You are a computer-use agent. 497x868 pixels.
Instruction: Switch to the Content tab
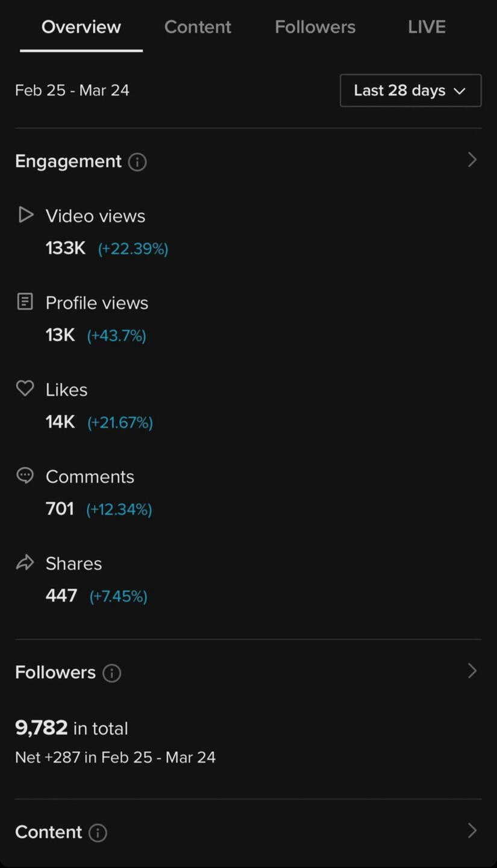(198, 27)
